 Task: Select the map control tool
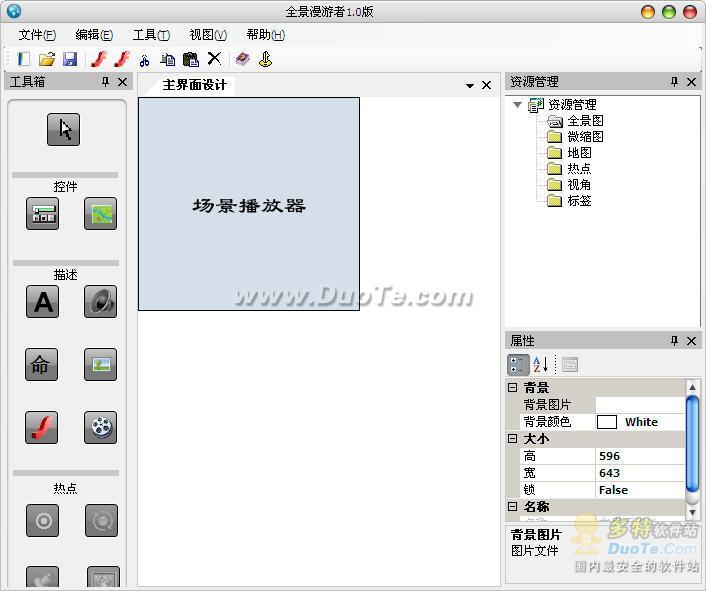click(x=100, y=214)
